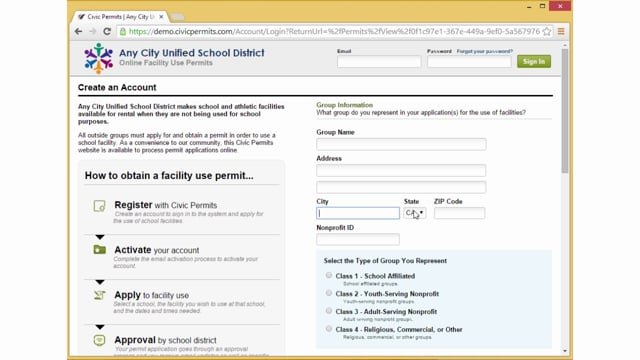Select Class 4 - Religious, Commercial, or Other
This screenshot has width=640, height=360.
329,329
